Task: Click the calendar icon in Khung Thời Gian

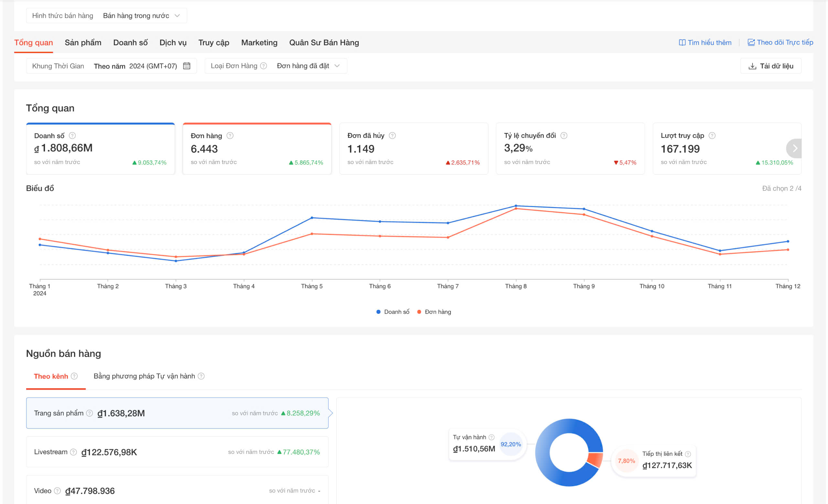Action: tap(187, 66)
